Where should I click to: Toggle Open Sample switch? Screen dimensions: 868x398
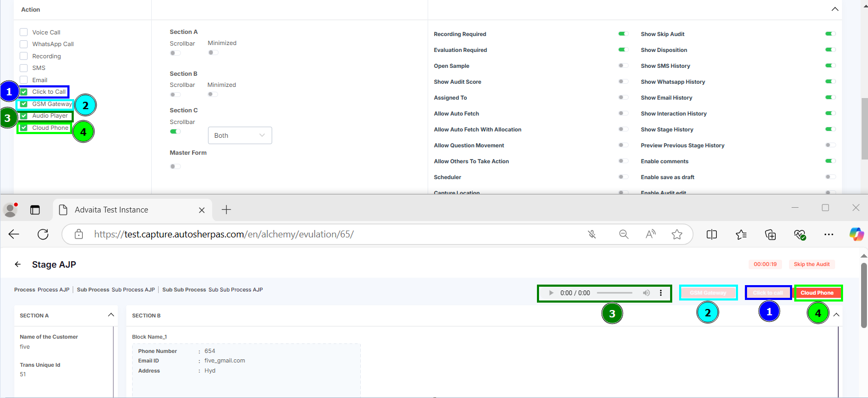coord(623,66)
